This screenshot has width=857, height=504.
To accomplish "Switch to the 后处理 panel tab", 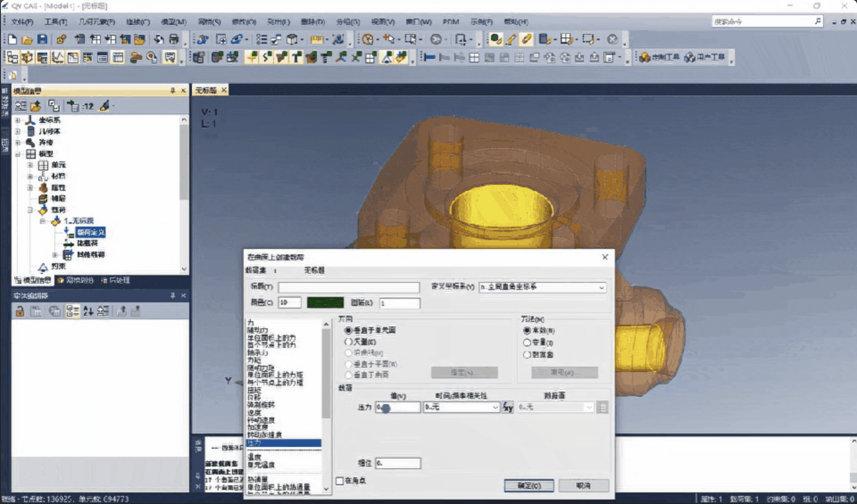I will [x=116, y=280].
